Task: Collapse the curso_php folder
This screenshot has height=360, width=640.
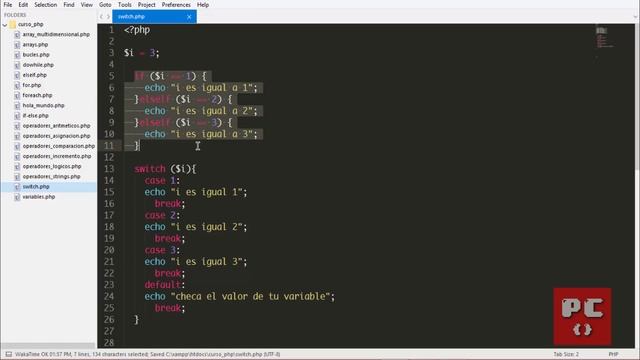Action: 5,25
